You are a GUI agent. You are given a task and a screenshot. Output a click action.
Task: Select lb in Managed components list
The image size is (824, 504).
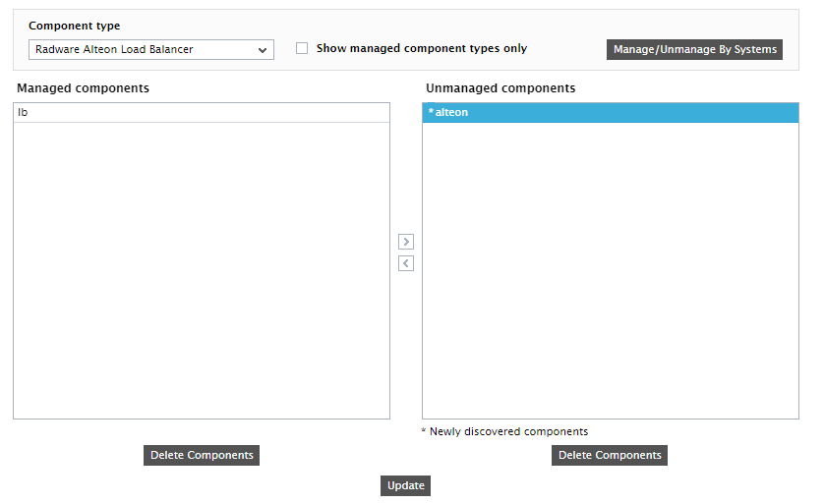[202, 112]
